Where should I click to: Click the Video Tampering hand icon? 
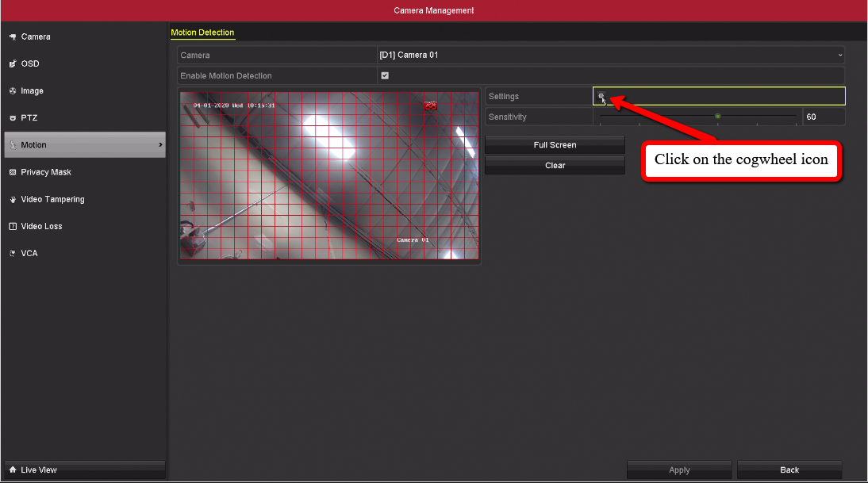13,200
